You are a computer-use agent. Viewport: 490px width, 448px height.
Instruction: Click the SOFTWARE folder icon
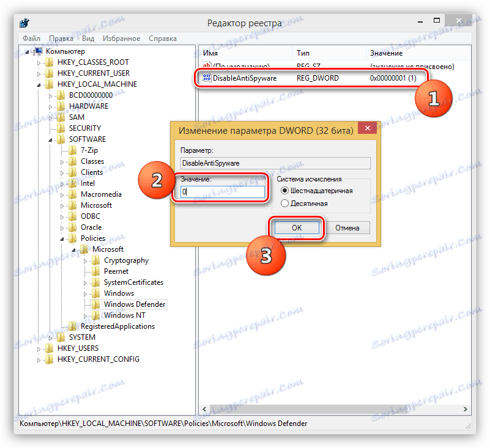(x=61, y=139)
